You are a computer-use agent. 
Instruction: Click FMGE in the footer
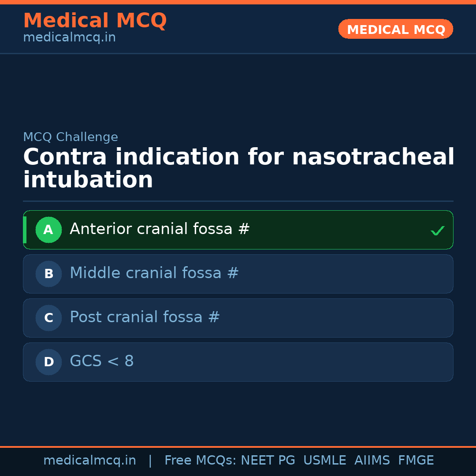coord(416,461)
